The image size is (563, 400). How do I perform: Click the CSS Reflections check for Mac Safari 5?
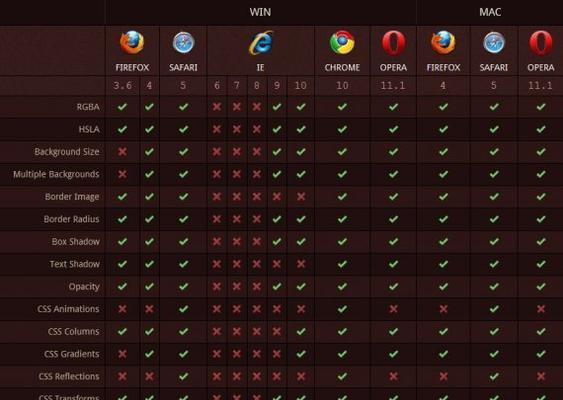click(x=494, y=376)
